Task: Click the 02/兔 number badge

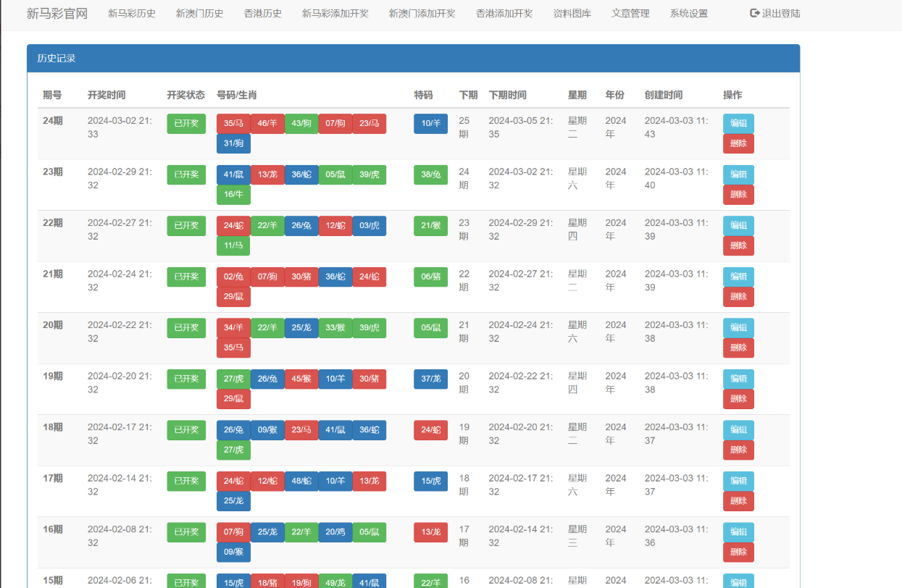Action: click(x=233, y=277)
